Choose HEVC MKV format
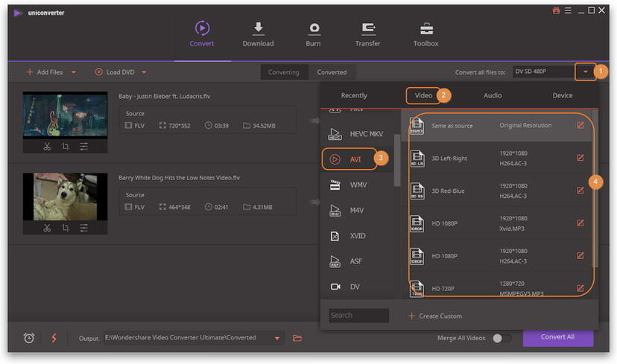This screenshot has height=364, width=617. coord(356,134)
